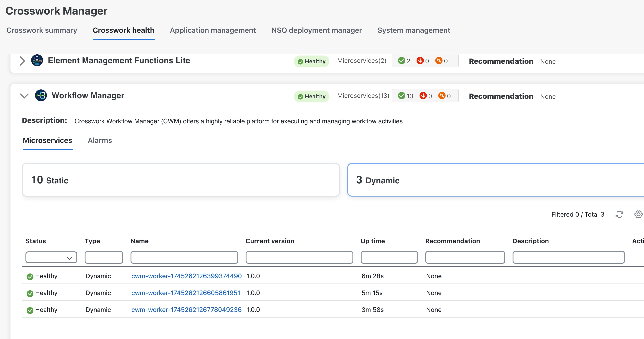Click the Status column header

click(x=36, y=241)
